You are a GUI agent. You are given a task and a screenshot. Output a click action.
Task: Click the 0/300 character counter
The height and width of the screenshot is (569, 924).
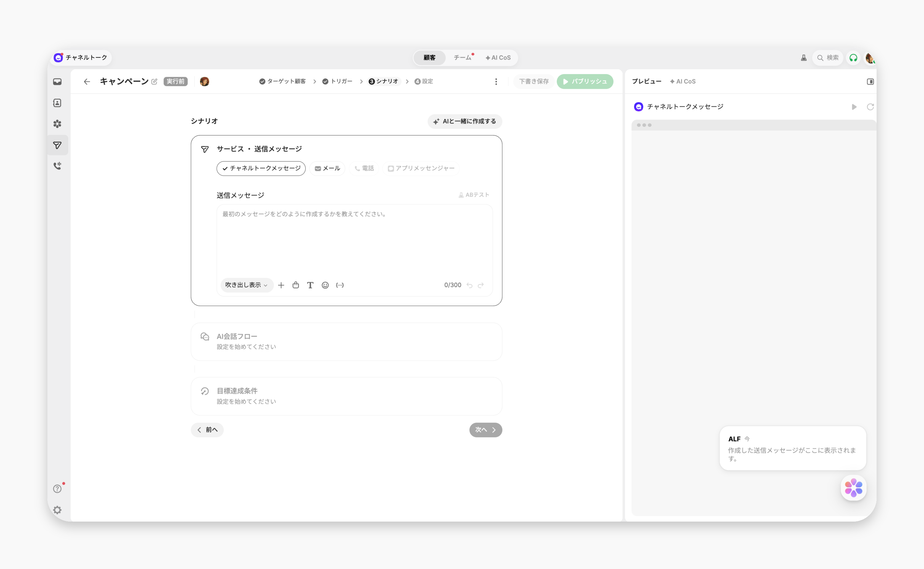(x=453, y=285)
